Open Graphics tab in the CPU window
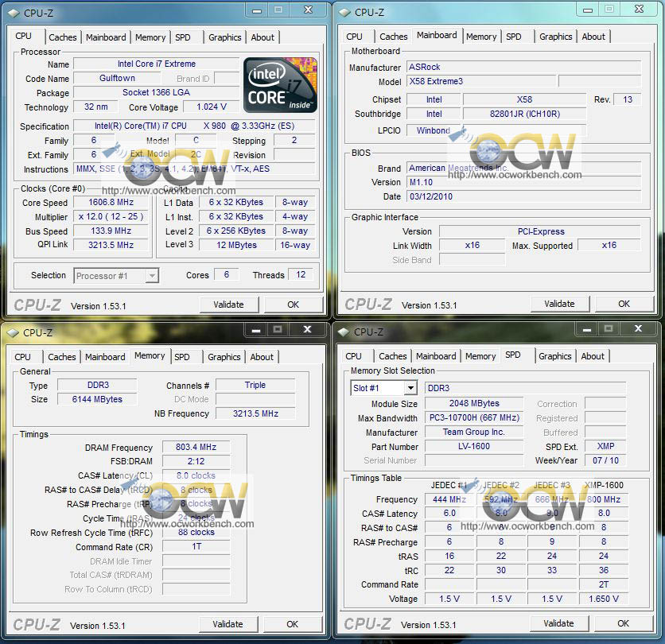This screenshot has width=665, height=644. click(225, 37)
